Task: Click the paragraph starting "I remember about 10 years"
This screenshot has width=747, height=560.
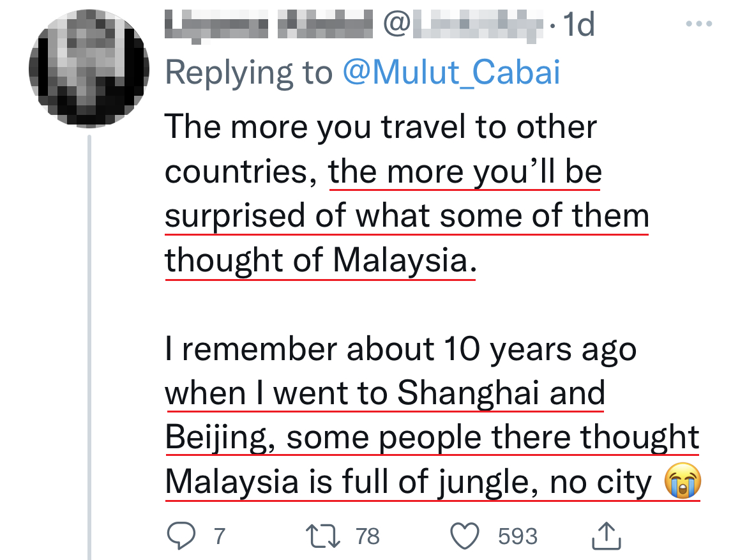Action: 415,415
